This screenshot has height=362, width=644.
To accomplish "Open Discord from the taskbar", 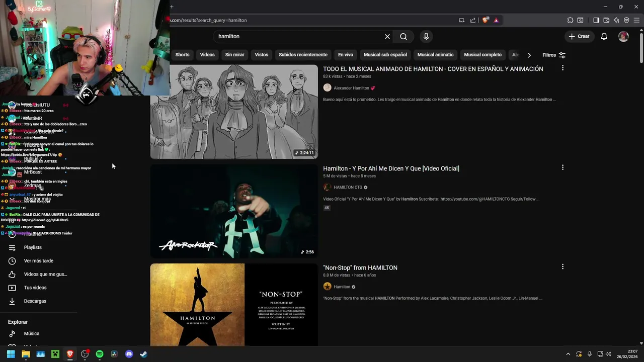I will pos(129,354).
